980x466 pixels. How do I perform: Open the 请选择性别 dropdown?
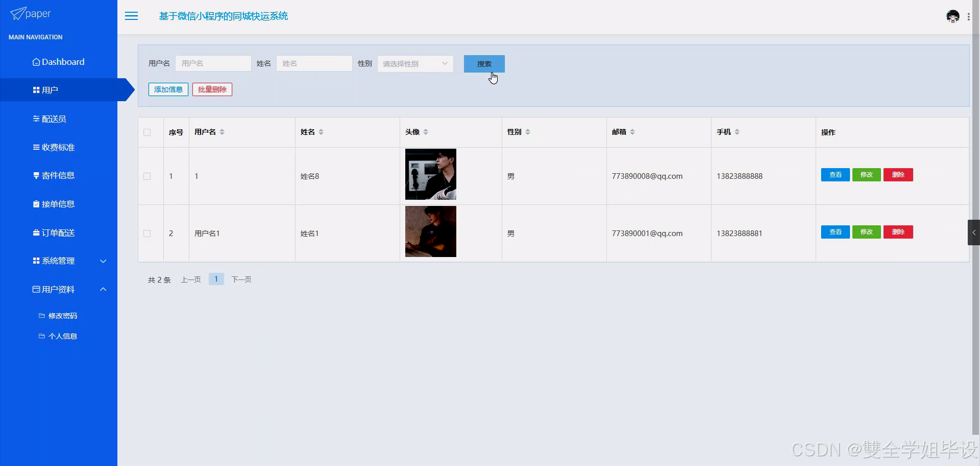coord(415,63)
